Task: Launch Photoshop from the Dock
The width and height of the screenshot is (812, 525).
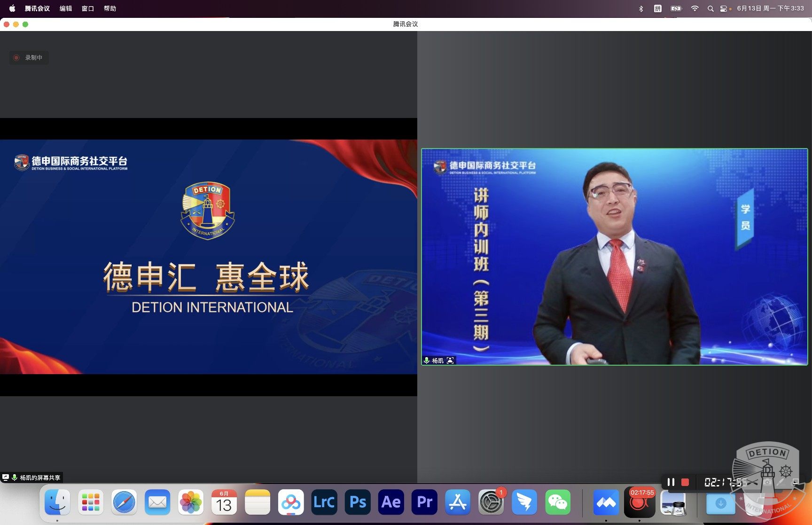Action: pos(358,502)
